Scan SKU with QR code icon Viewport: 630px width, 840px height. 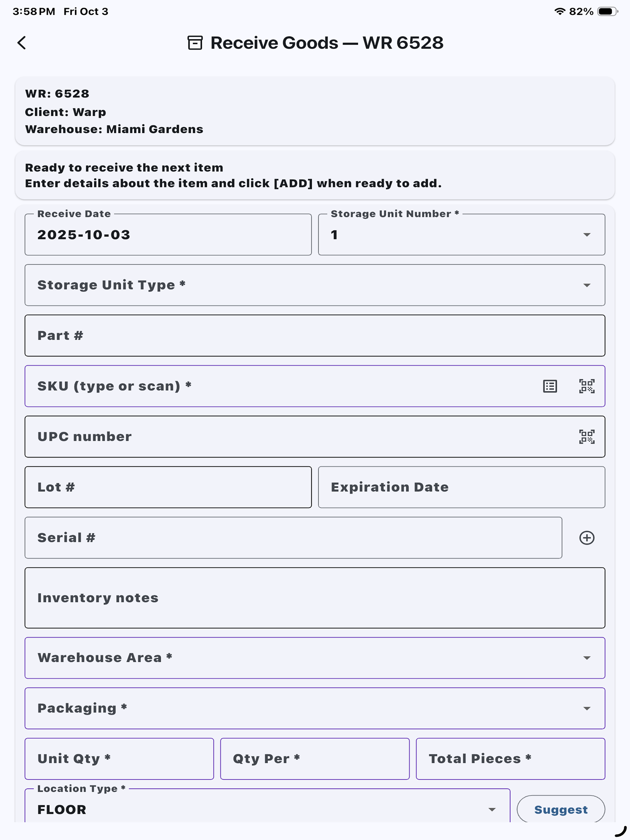(587, 386)
